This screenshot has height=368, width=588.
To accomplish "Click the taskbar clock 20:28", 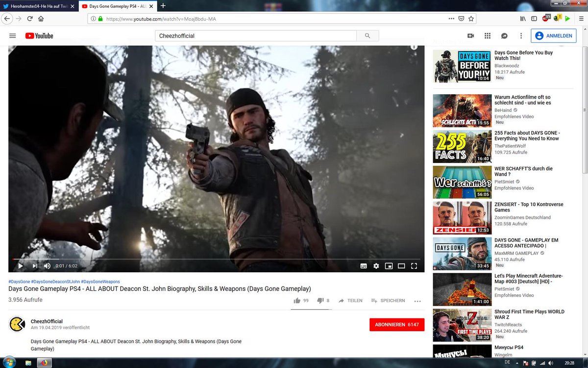I will pyautogui.click(x=569, y=363).
